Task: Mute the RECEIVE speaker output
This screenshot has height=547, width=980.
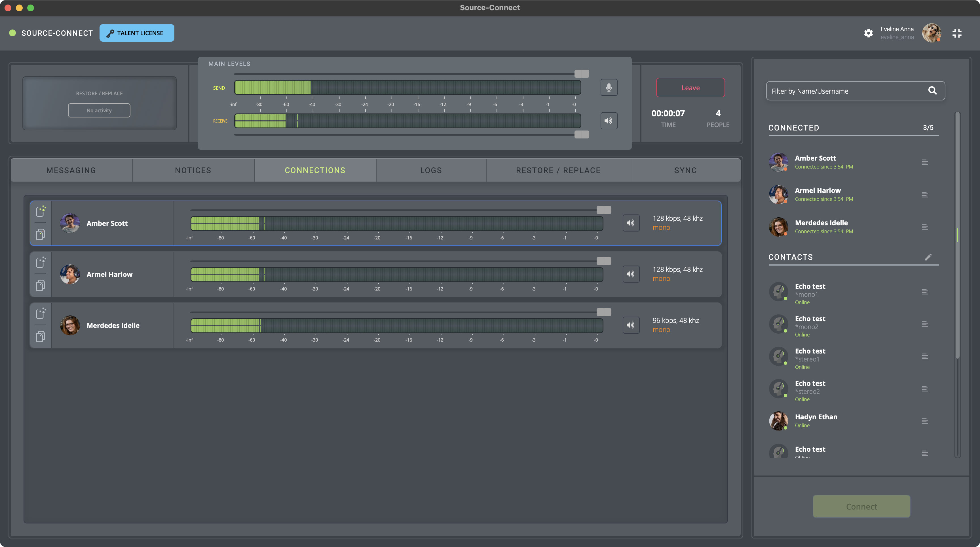Action: [609, 121]
